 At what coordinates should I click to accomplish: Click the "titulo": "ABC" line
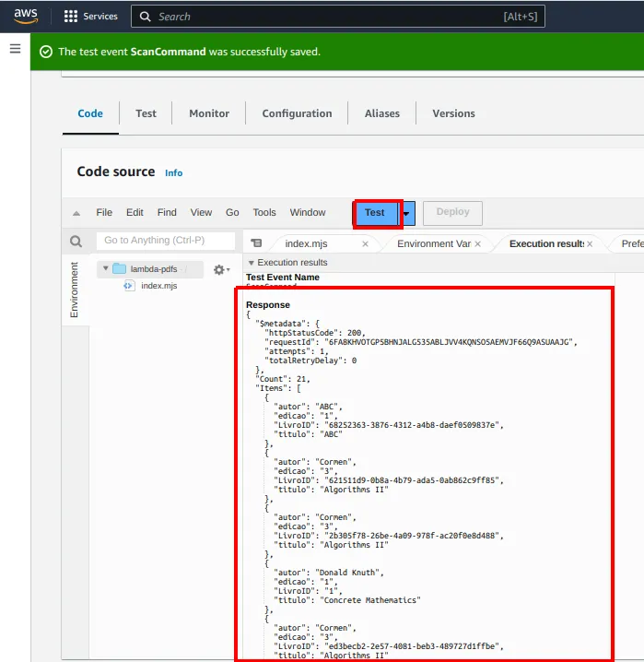pyautogui.click(x=308, y=434)
